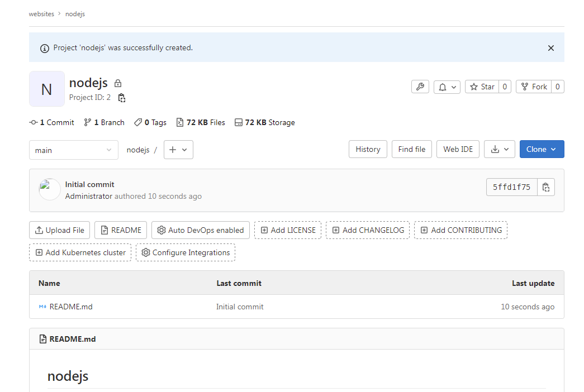Click the file icon in README header
584x392 pixels.
[43, 339]
